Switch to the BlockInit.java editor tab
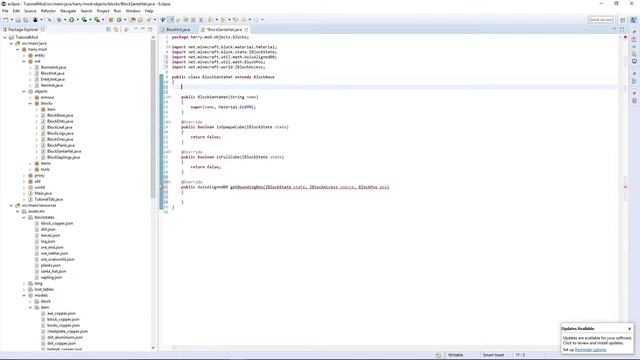Screen dimensions: 640x360 pyautogui.click(x=178, y=30)
